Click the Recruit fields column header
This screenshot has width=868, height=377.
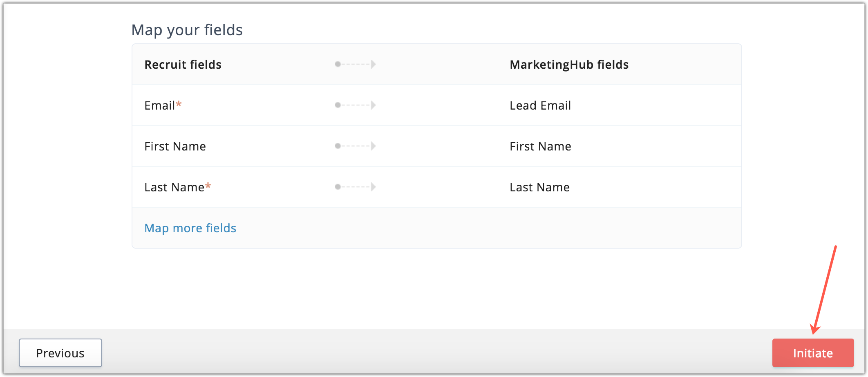click(x=183, y=64)
